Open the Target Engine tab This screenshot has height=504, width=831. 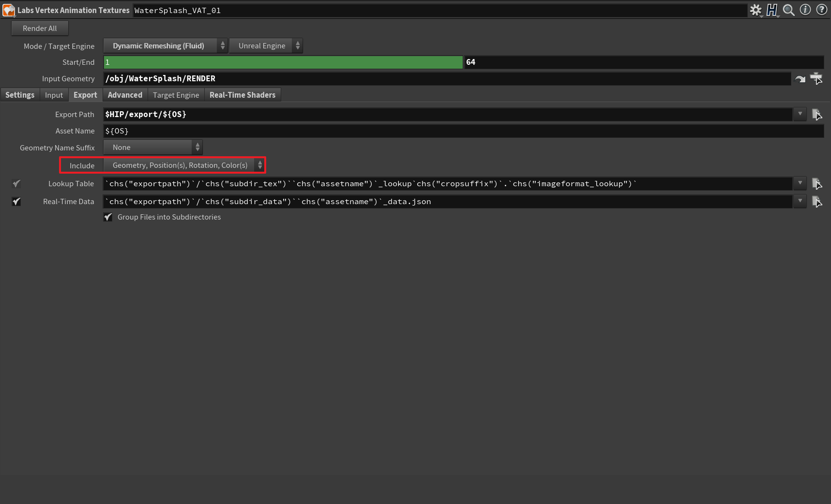(x=176, y=95)
